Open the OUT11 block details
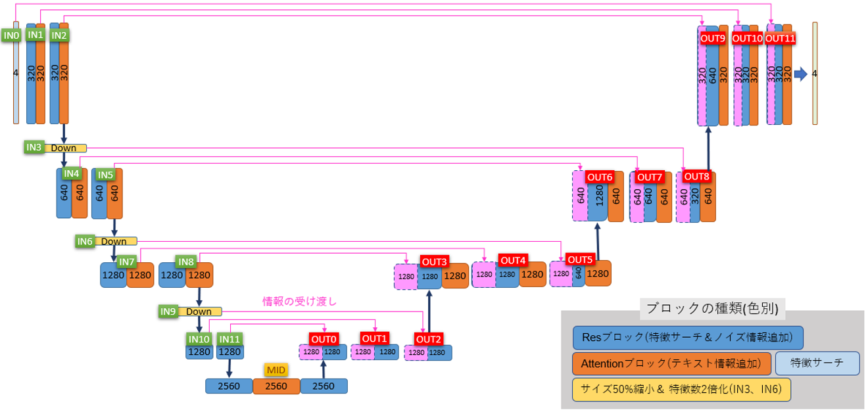This screenshot has height=412, width=868. 780,39
